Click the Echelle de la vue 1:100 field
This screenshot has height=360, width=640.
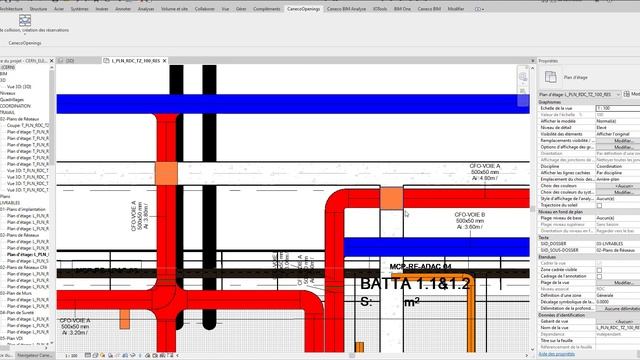pos(618,108)
